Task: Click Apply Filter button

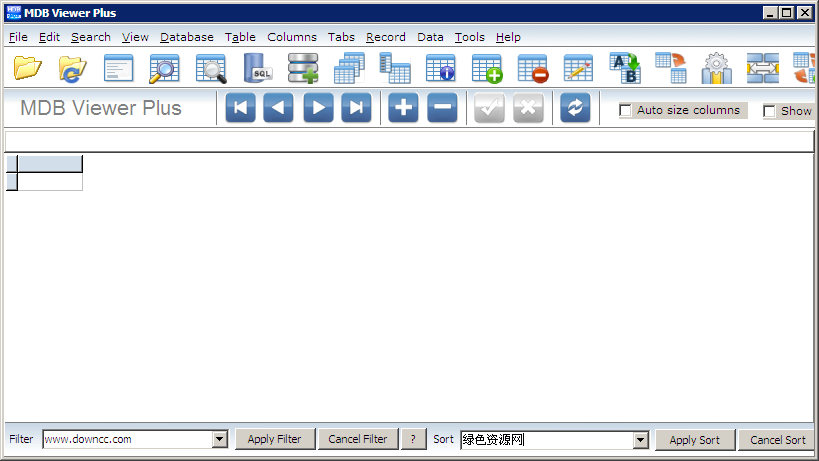Action: point(275,439)
